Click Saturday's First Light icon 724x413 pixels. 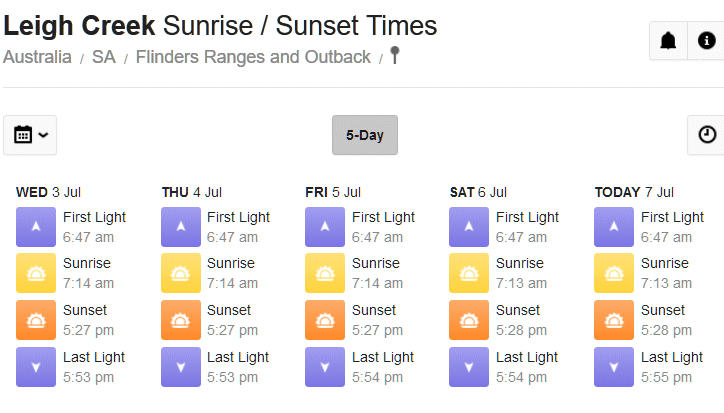[x=469, y=227]
